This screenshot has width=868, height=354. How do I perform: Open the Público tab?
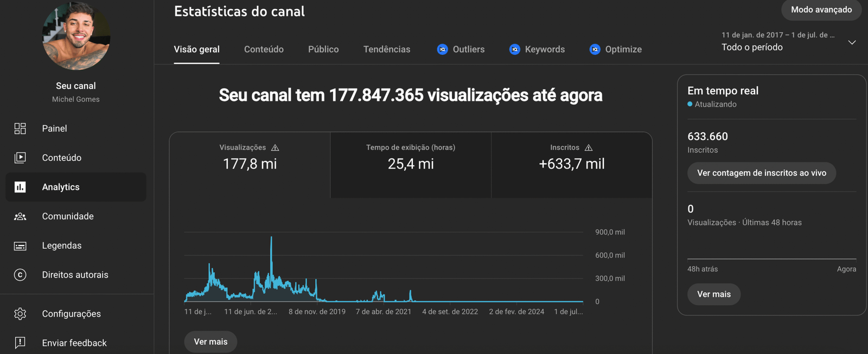coord(323,49)
